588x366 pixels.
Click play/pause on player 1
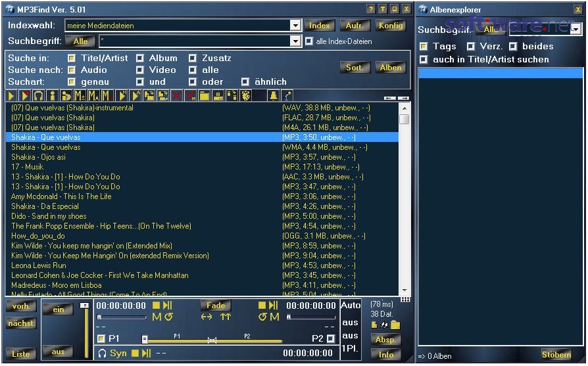pos(168,306)
